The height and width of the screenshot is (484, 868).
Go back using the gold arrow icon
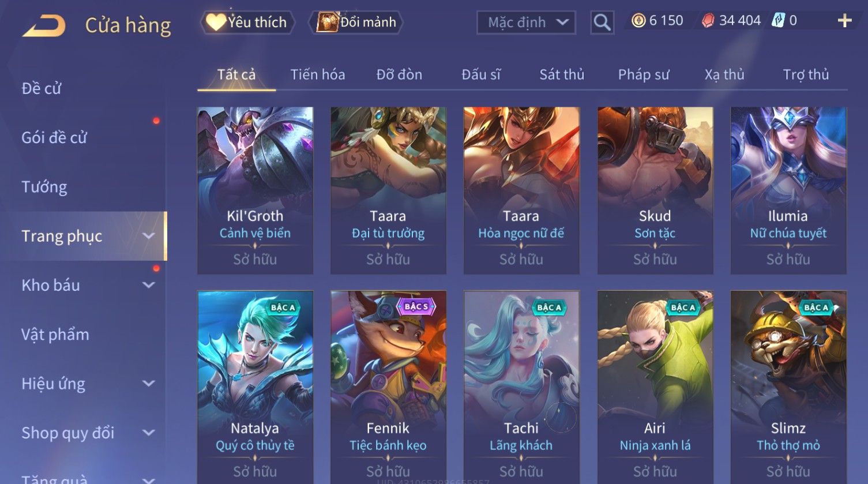pos(44,25)
